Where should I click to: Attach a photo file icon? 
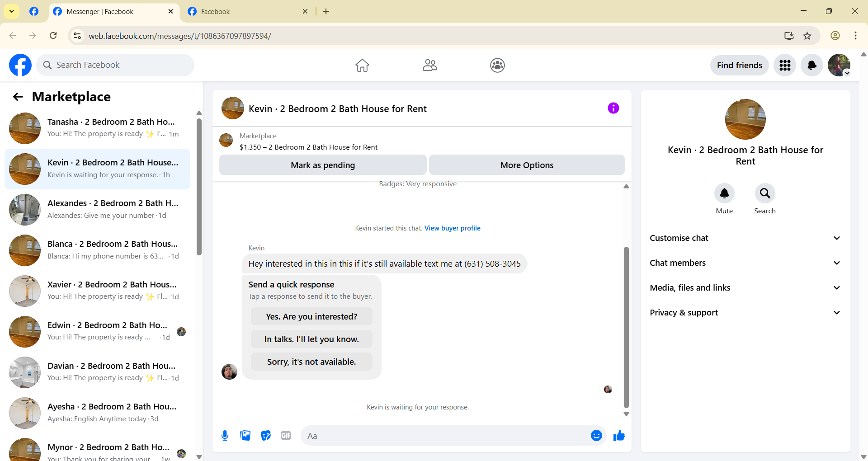245,436
